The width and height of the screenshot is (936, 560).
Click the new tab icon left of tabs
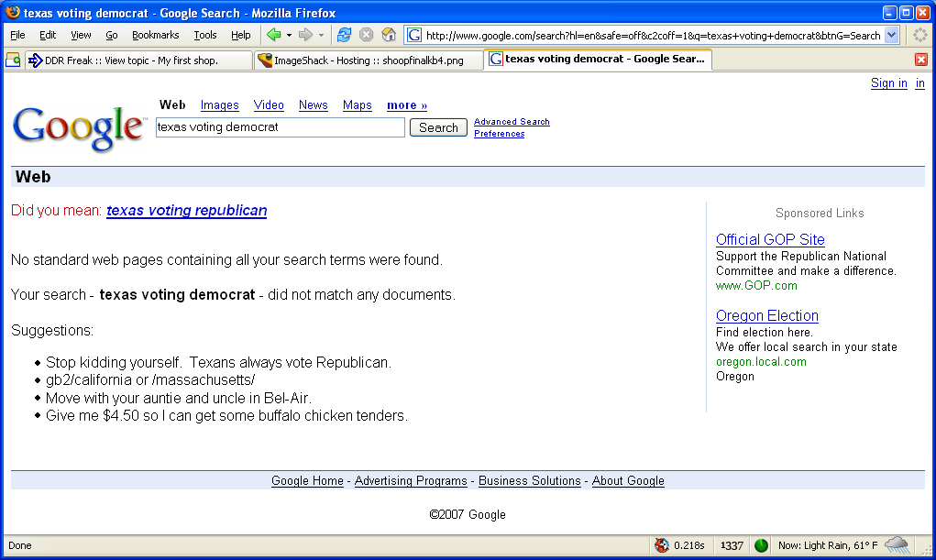13,60
